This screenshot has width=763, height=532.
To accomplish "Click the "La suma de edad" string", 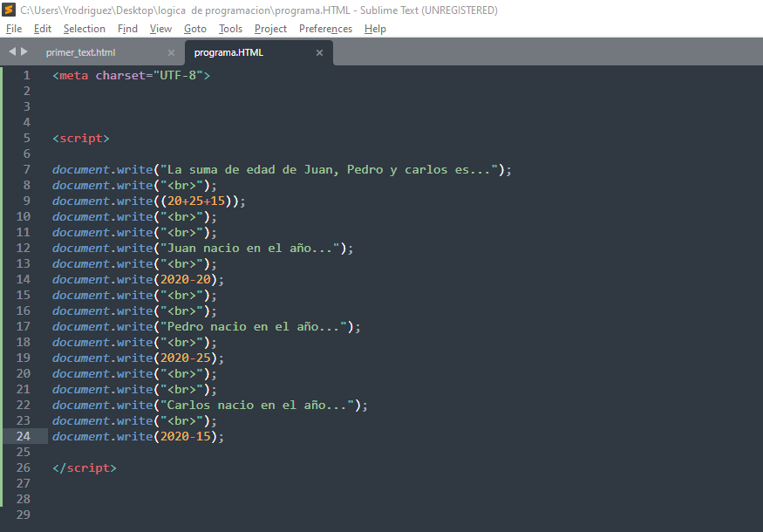I will pos(330,169).
